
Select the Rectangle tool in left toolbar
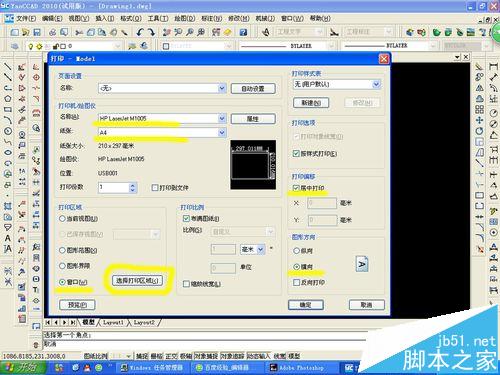pyautogui.click(x=7, y=109)
